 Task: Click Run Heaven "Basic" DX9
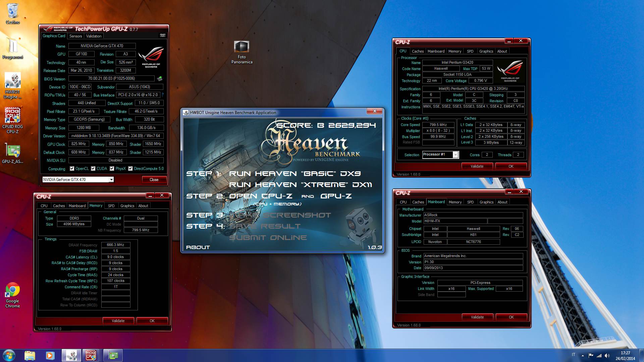[295, 173]
